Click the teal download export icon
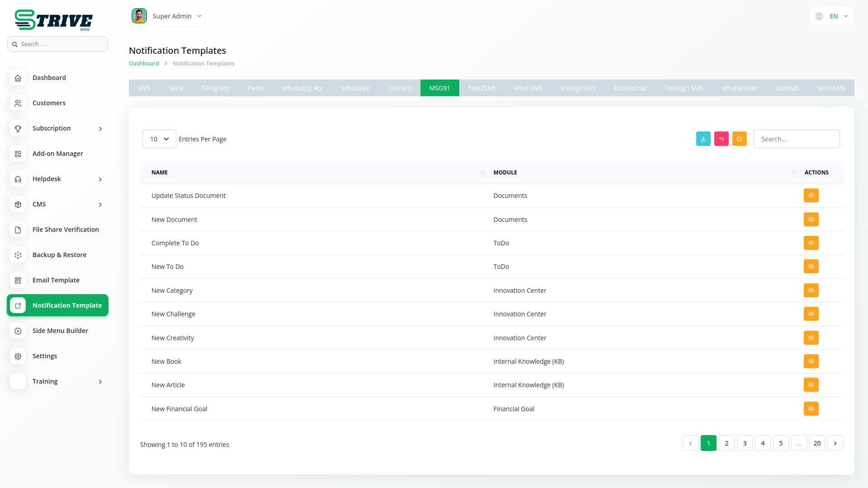The height and width of the screenshot is (488, 868). click(x=703, y=139)
